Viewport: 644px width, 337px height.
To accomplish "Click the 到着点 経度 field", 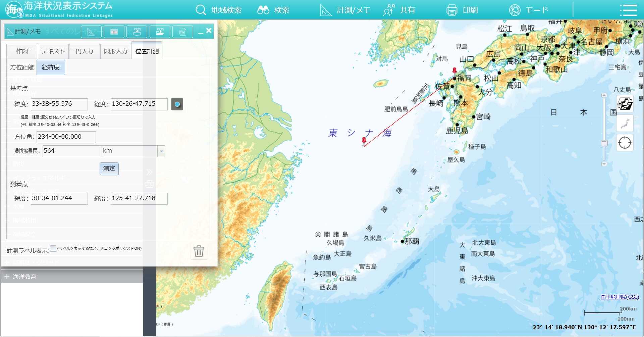I will [139, 198].
